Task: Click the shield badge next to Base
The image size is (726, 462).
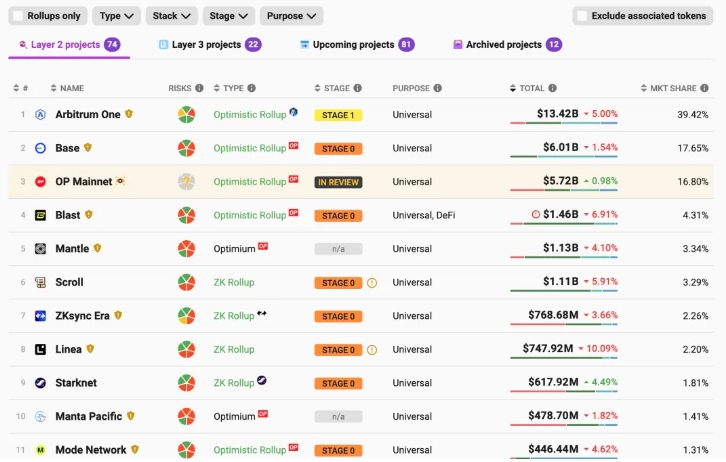Action: [88, 148]
